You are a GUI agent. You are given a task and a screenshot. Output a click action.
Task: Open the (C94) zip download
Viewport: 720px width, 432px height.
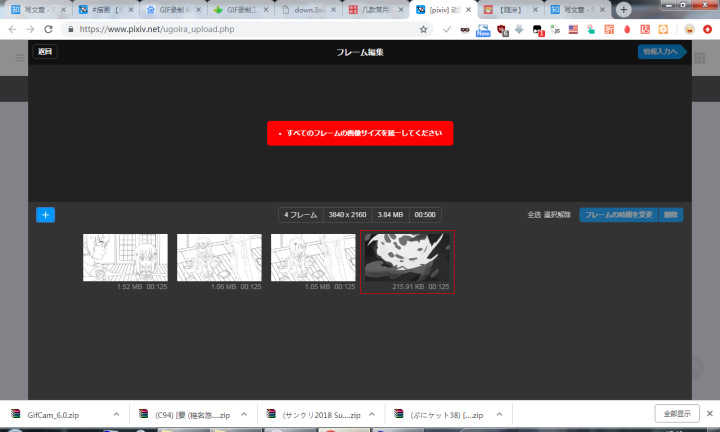pos(192,415)
